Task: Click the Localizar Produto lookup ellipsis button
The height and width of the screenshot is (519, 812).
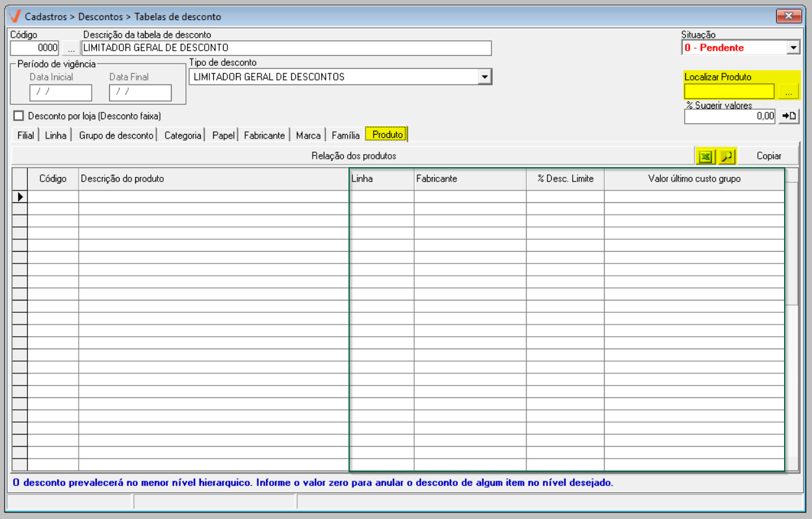Action: (788, 92)
